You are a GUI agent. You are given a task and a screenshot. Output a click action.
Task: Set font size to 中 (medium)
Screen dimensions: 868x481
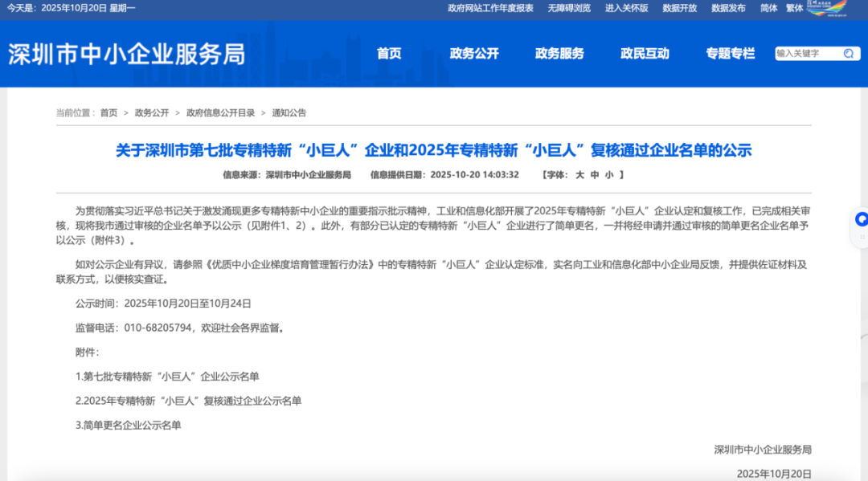594,174
